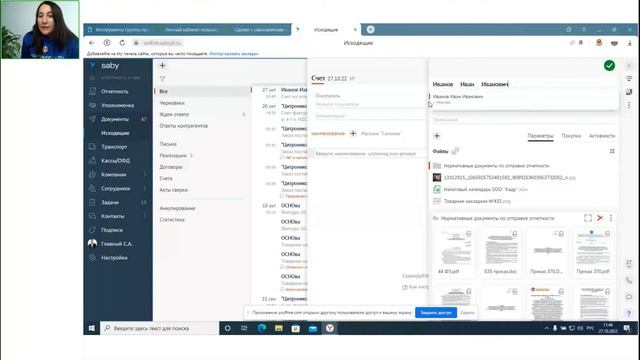This screenshot has height=360, width=640.
Task: Open Статистика in the folder list
Action: tap(172, 220)
